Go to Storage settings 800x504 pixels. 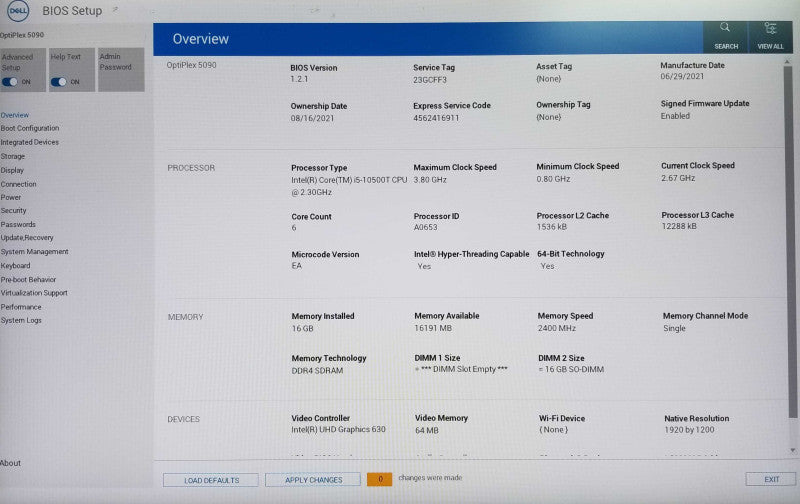13,156
